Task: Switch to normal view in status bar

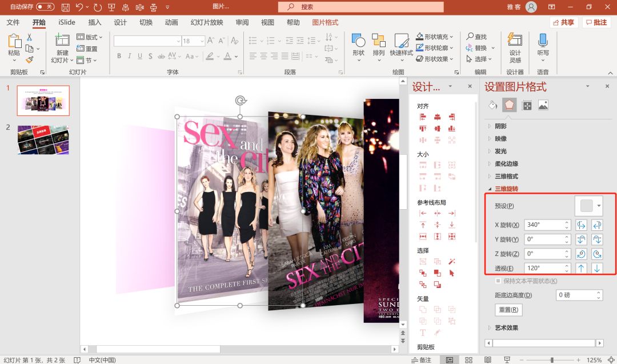Action: [450, 359]
